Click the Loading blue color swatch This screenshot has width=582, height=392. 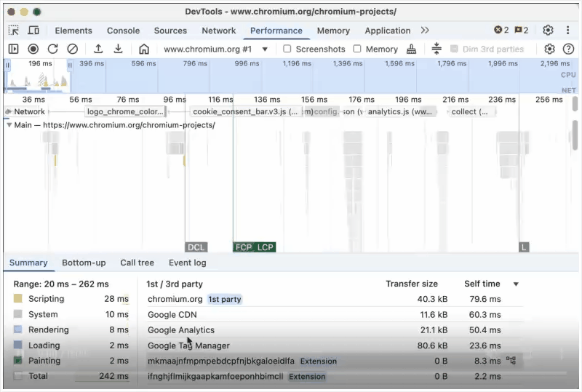tap(17, 345)
